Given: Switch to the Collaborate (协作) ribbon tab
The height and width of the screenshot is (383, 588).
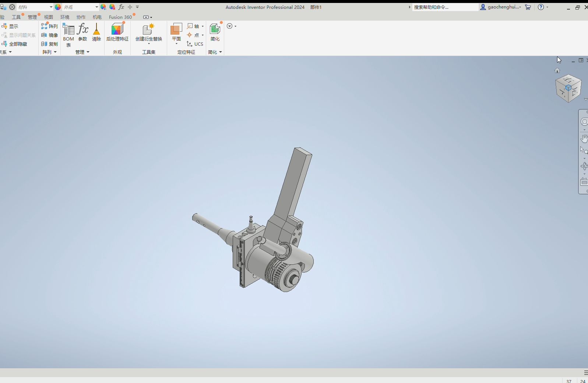Looking at the screenshot, I should point(81,17).
